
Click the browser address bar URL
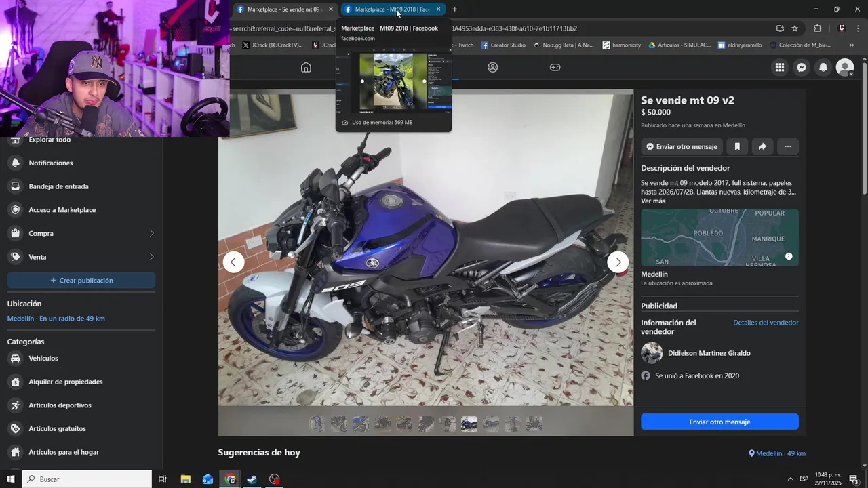coord(502,28)
